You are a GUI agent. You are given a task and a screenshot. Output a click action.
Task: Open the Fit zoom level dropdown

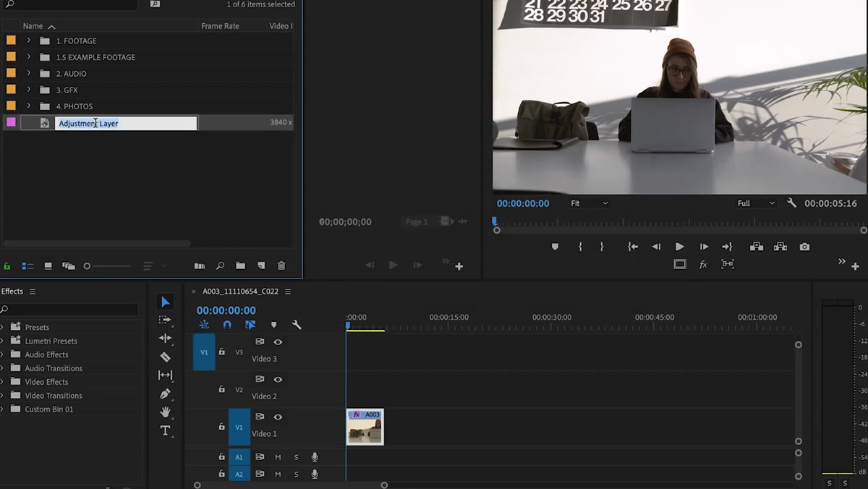coord(589,203)
